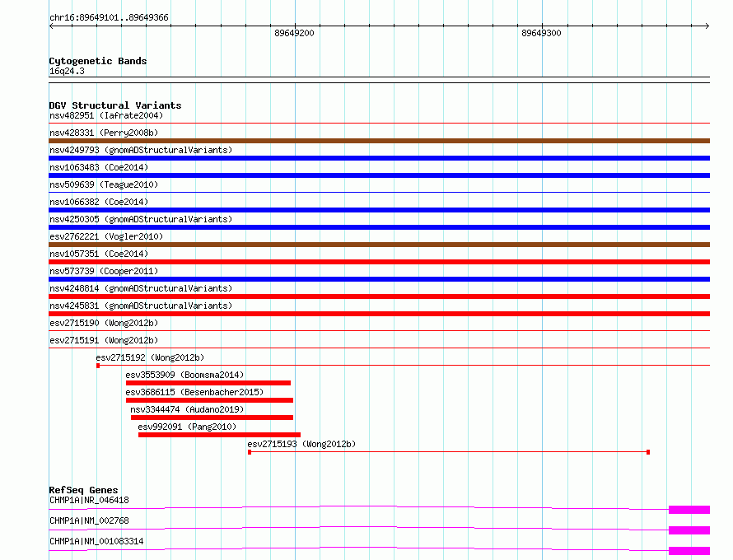Screen dimensions: 733x560
Task: Click the Cytogenetic Bands track title
Action: point(98,61)
